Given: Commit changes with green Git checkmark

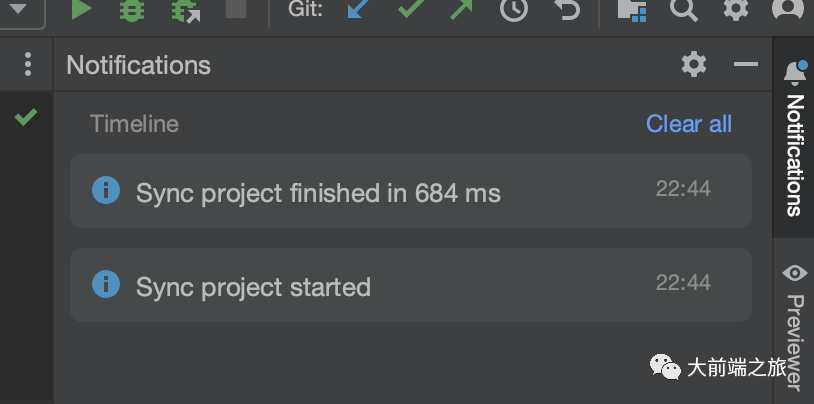Looking at the screenshot, I should point(411,9).
